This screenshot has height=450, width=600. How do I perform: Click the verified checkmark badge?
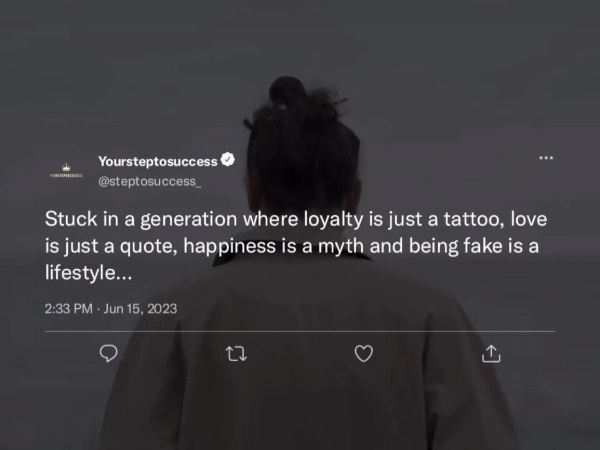point(228,160)
